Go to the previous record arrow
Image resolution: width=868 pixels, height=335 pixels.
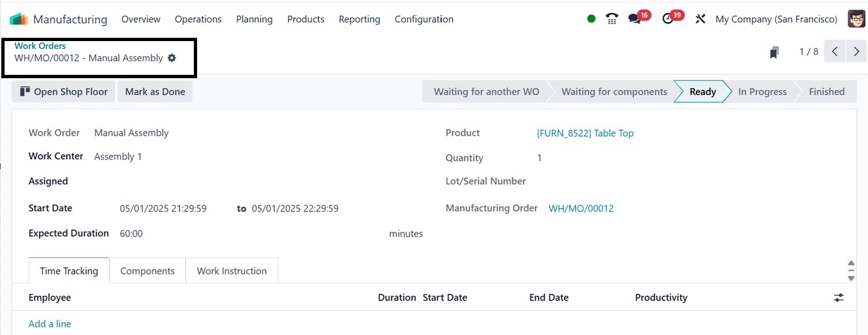point(835,51)
